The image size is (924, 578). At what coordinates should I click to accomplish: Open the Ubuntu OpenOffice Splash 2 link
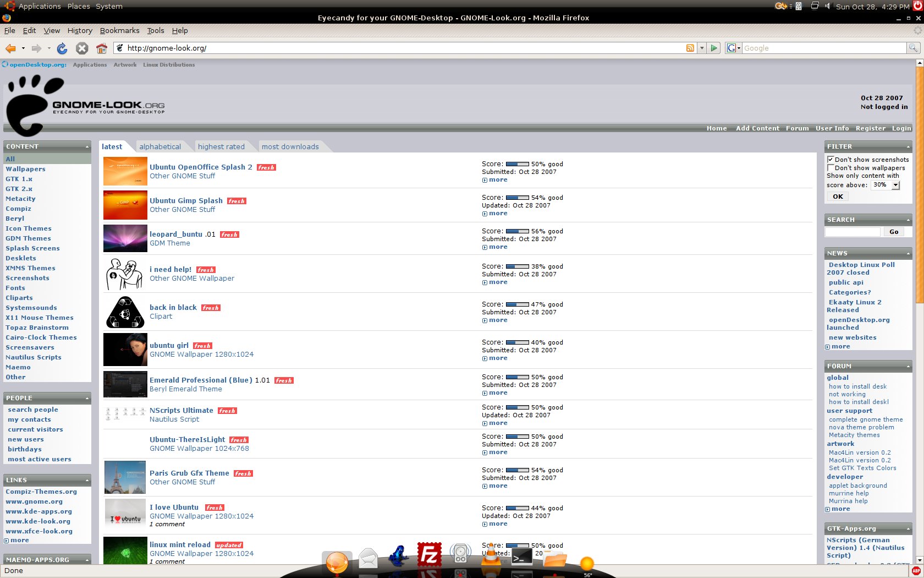click(201, 167)
